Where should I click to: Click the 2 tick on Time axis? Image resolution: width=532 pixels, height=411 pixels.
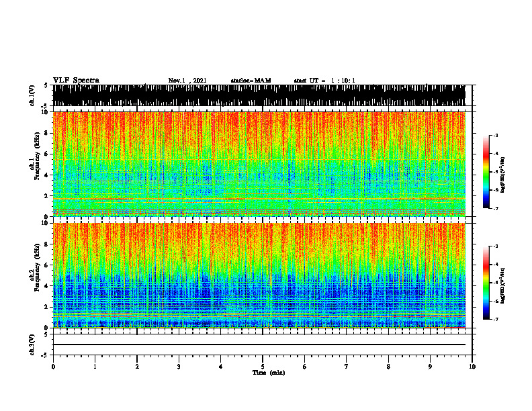(x=137, y=367)
